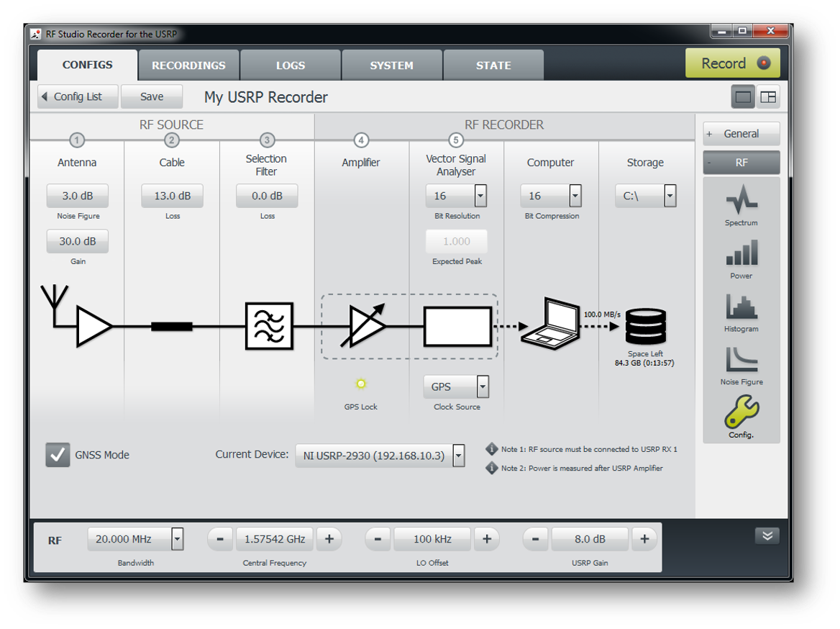Click the variable amplifier diagram icon
The image size is (840, 629).
365,326
